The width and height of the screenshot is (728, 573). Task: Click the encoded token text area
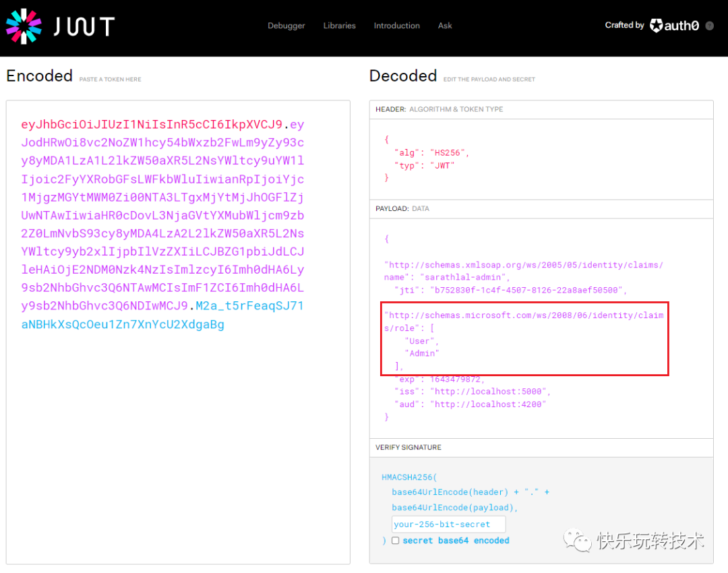click(178, 332)
